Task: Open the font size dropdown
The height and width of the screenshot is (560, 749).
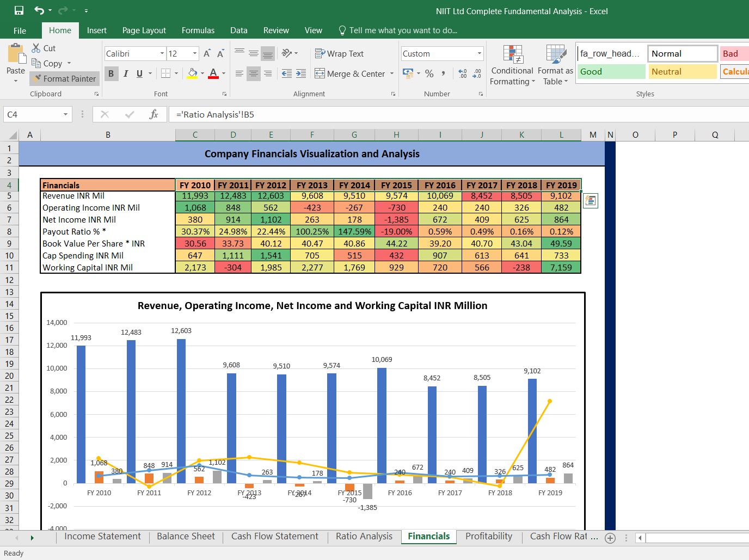Action: 195,53
